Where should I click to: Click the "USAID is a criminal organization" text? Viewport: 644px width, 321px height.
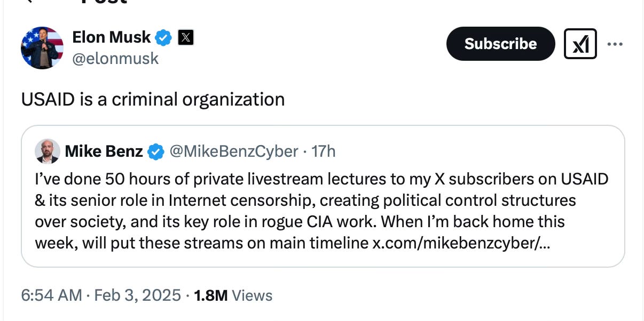[153, 99]
